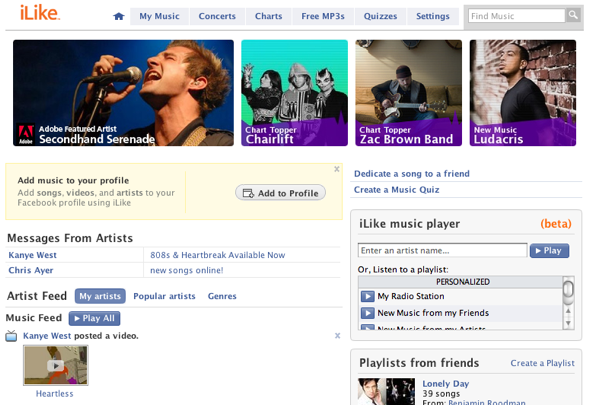Click the iLike logo
Viewport: 590px width, 405px height.
pos(40,13)
